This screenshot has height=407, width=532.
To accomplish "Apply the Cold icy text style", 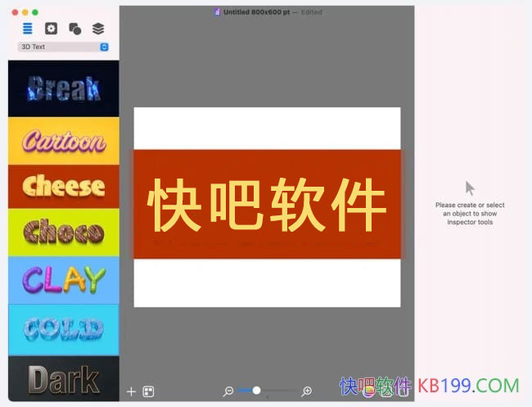I will pyautogui.click(x=63, y=329).
